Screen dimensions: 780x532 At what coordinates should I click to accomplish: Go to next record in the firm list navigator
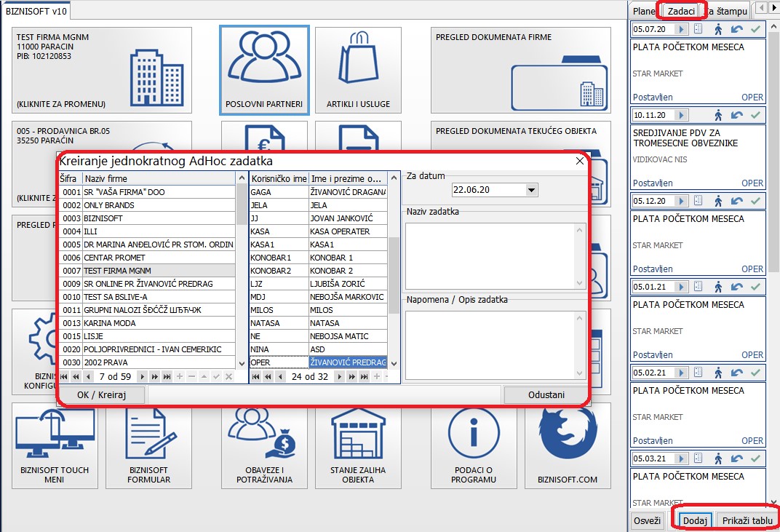click(143, 377)
